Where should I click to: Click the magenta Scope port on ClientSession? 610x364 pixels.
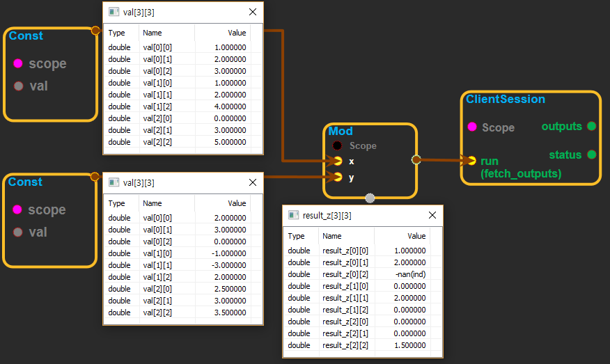click(471, 127)
